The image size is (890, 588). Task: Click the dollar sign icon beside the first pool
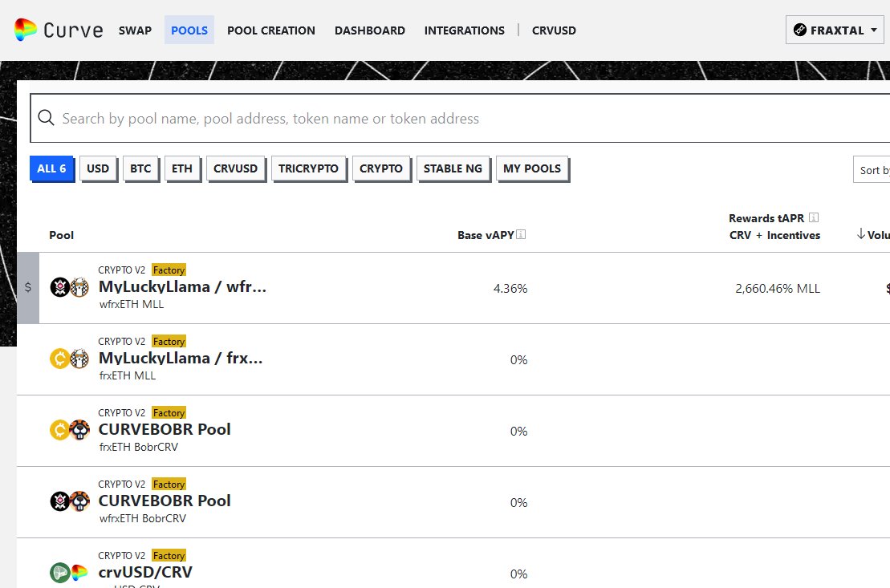28,287
